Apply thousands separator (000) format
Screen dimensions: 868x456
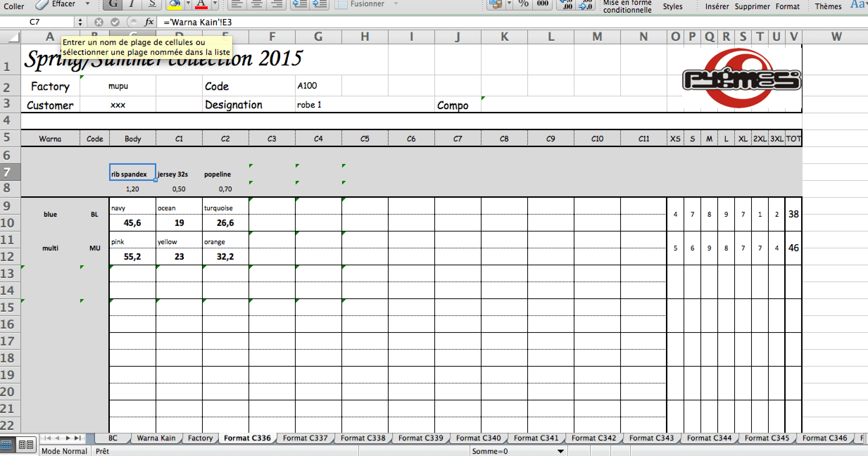click(542, 4)
